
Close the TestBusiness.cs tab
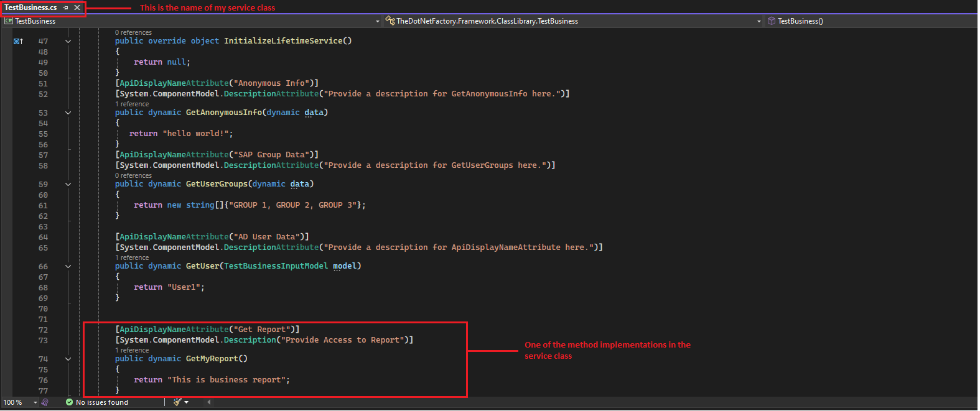(77, 7)
